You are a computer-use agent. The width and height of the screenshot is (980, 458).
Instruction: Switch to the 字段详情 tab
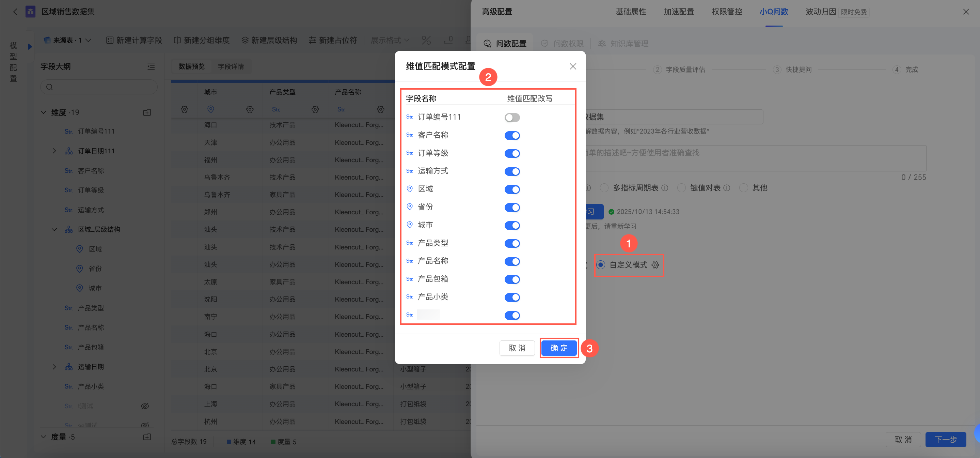click(231, 67)
